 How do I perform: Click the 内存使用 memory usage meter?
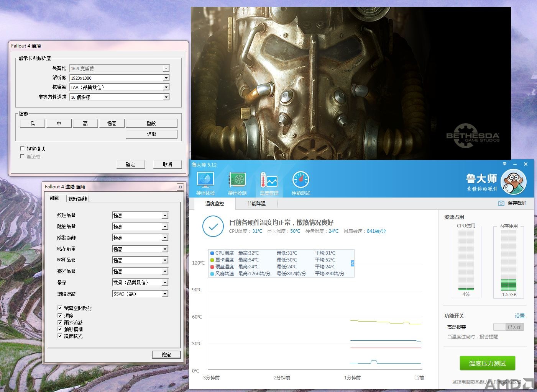tap(509, 260)
